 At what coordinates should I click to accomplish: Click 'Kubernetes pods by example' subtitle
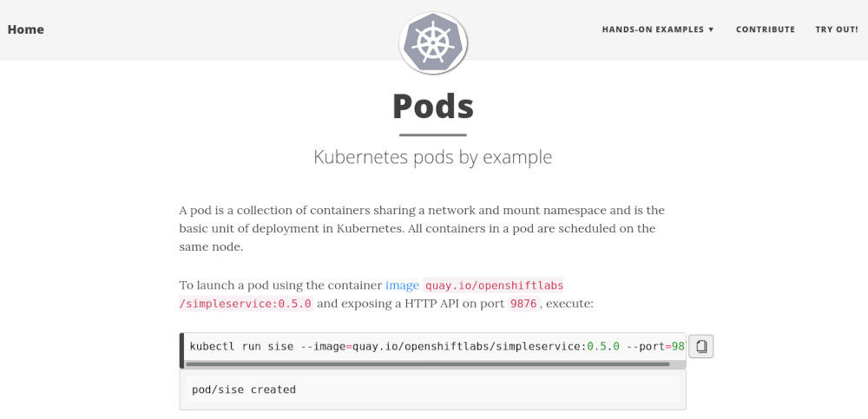coord(433,157)
